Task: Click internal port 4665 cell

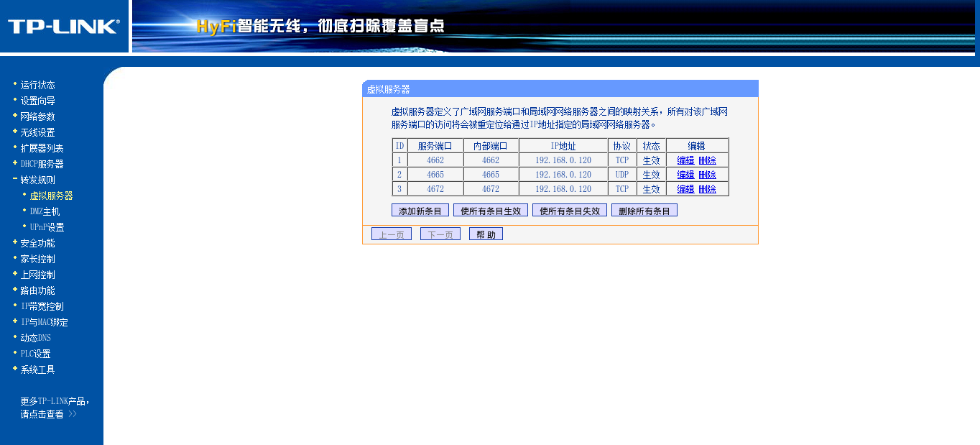Action: 491,175
